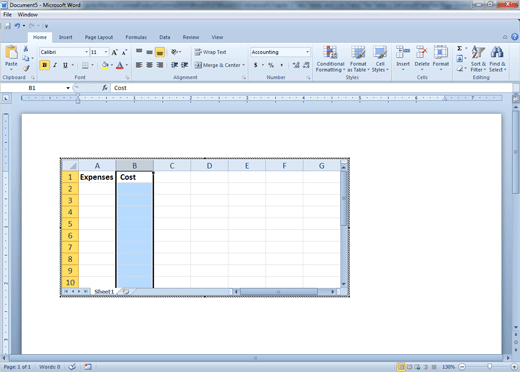Image resolution: width=520 pixels, height=372 pixels.
Task: Toggle Wrap Text option
Action: click(x=210, y=52)
